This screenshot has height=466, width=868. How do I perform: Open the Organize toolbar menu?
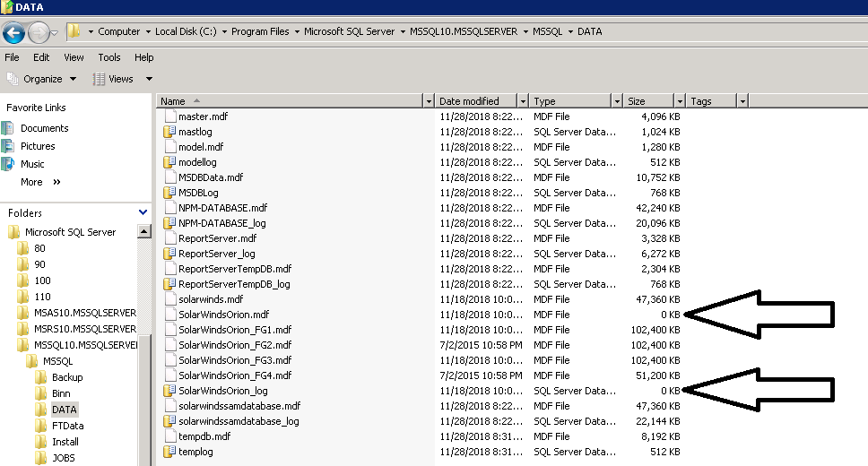click(x=41, y=79)
